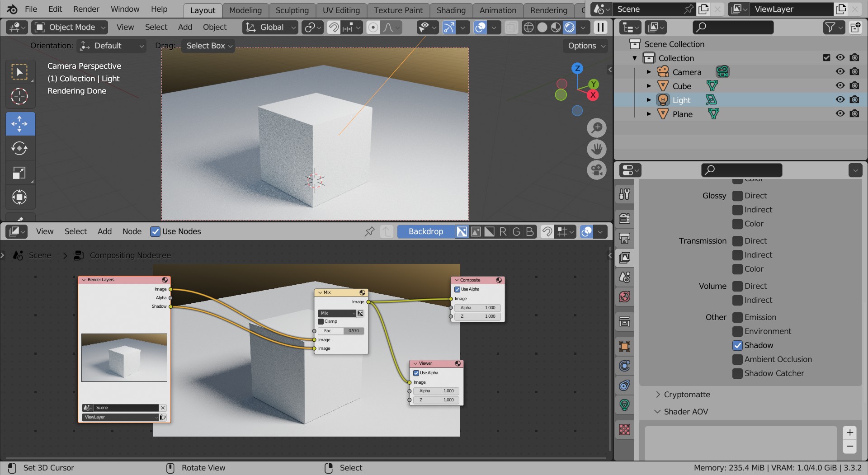Toggle Use Alpha on the Composite node
This screenshot has width=868, height=475.
(x=457, y=289)
